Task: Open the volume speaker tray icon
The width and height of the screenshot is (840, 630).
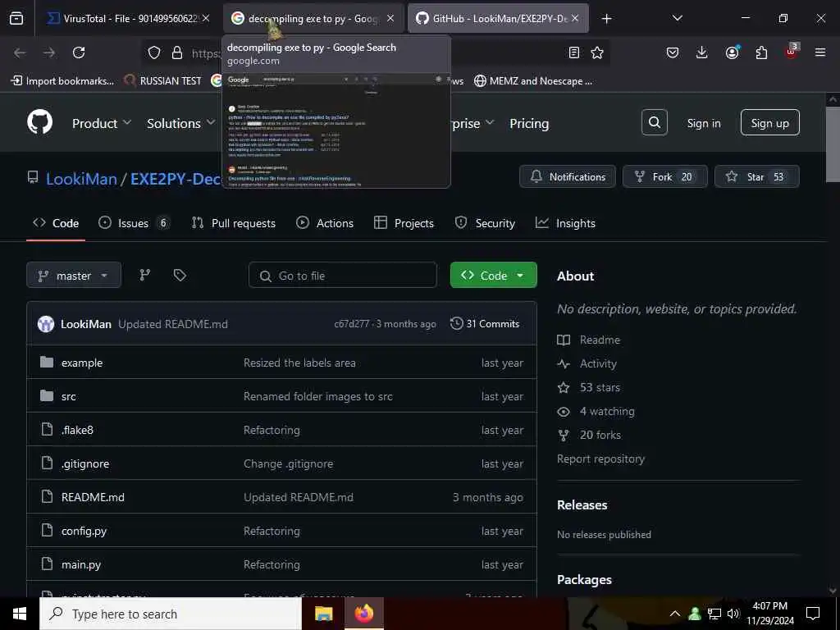Action: tap(733, 614)
